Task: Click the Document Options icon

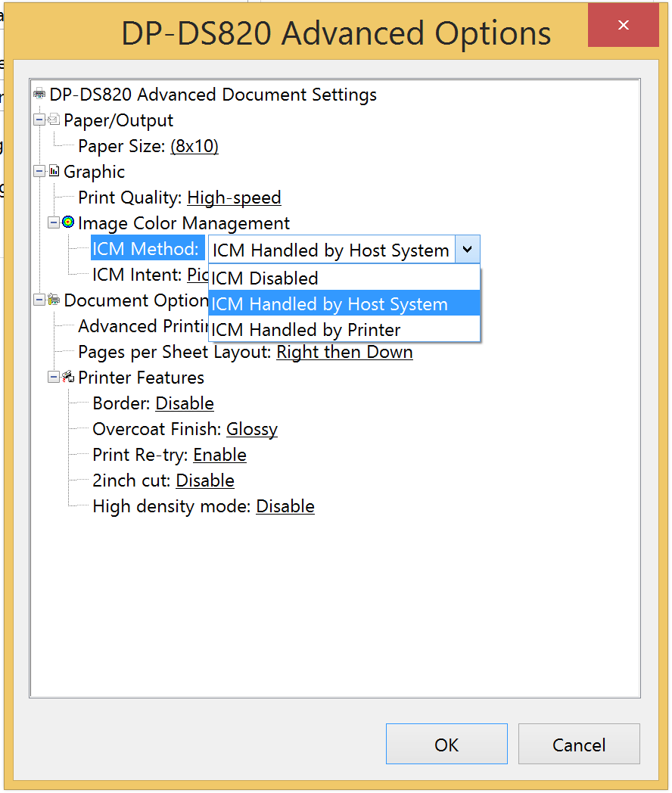Action: pyautogui.click(x=54, y=300)
